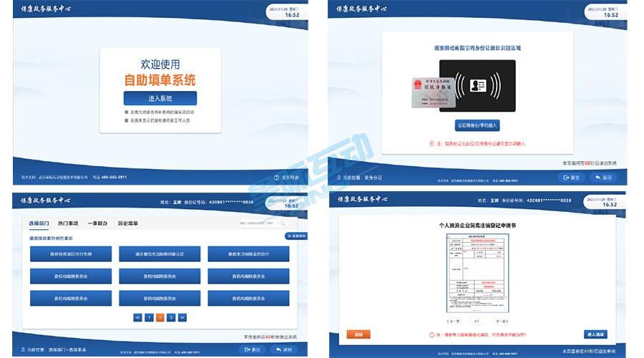The width and height of the screenshot is (644, 358).
Task: Switch to the 热门事项 tab
Action: [68, 223]
